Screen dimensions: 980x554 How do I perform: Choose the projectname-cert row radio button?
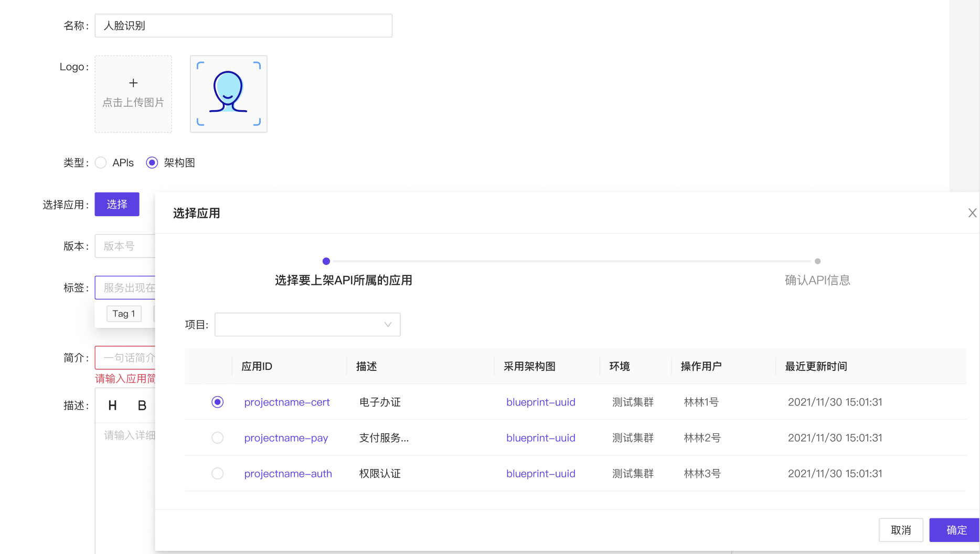pos(217,402)
